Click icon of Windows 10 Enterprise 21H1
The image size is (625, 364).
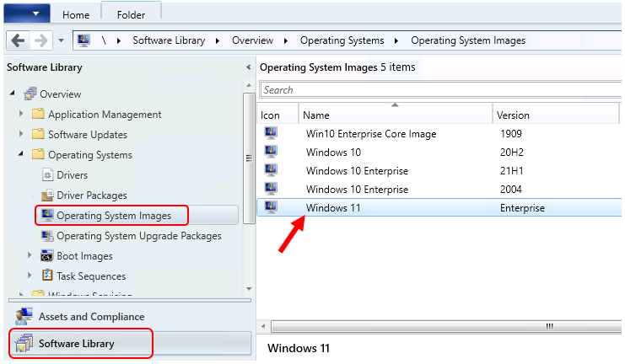271,170
